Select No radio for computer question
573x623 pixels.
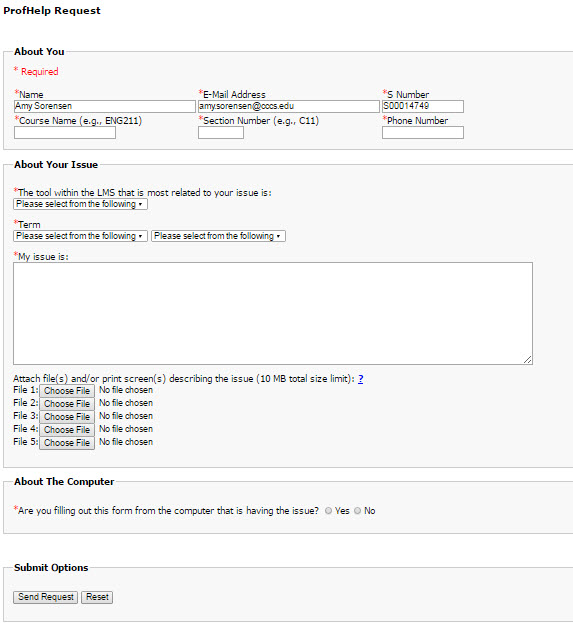click(x=357, y=511)
